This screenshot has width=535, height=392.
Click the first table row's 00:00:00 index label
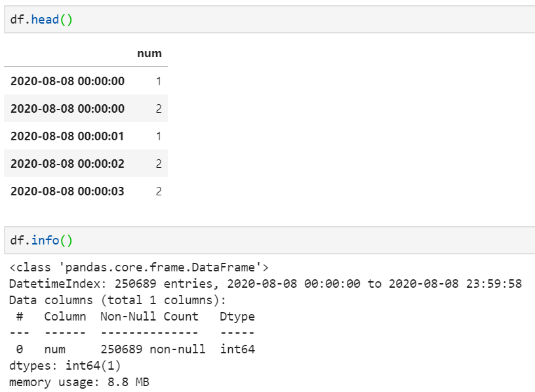click(67, 81)
